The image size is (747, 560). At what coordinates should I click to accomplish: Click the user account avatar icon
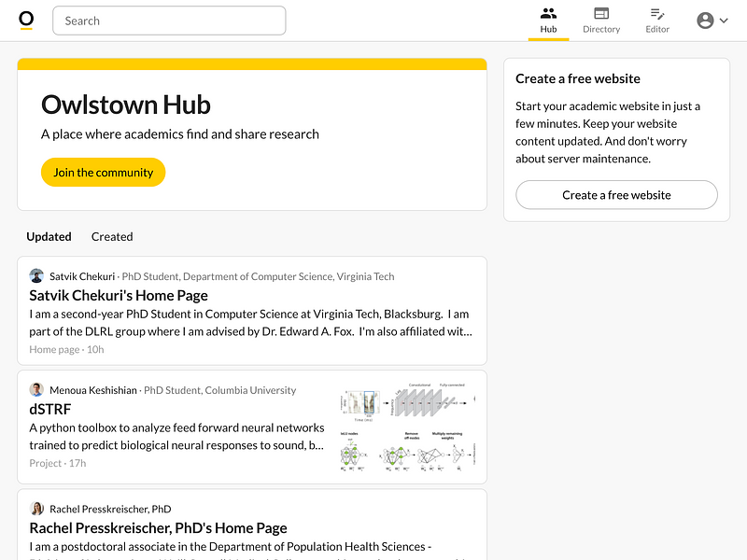pos(705,21)
